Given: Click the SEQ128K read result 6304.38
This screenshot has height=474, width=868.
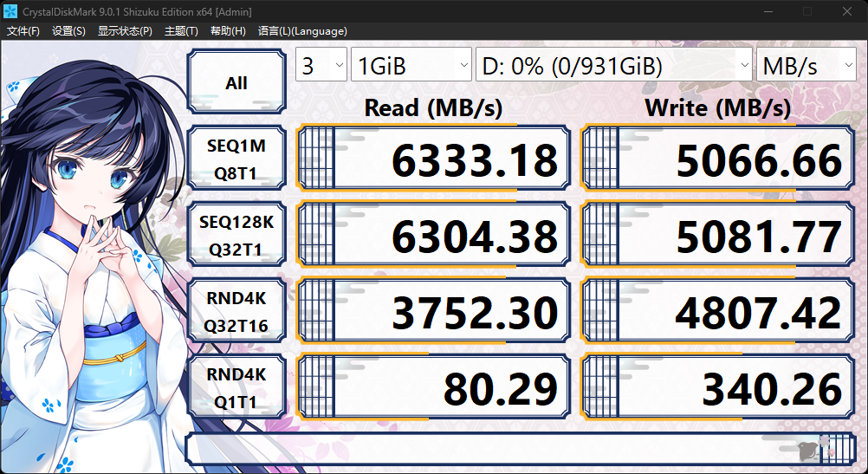Looking at the screenshot, I should pyautogui.click(x=433, y=235).
